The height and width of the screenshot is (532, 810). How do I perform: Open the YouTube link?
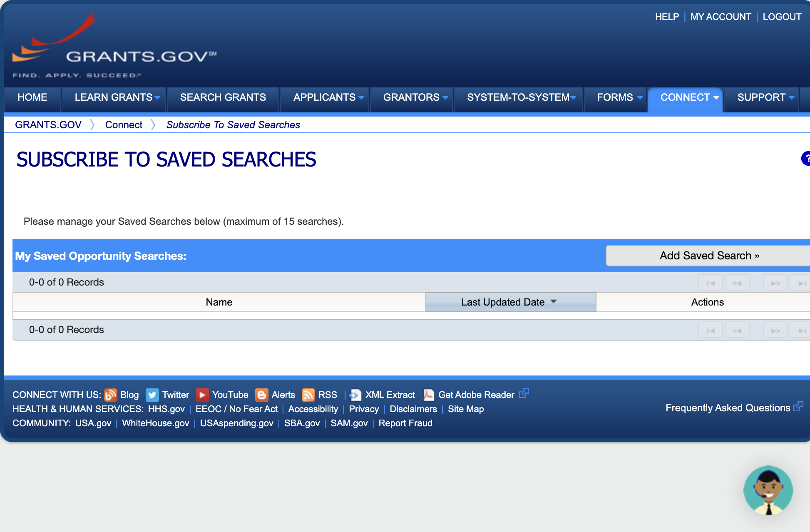230,395
